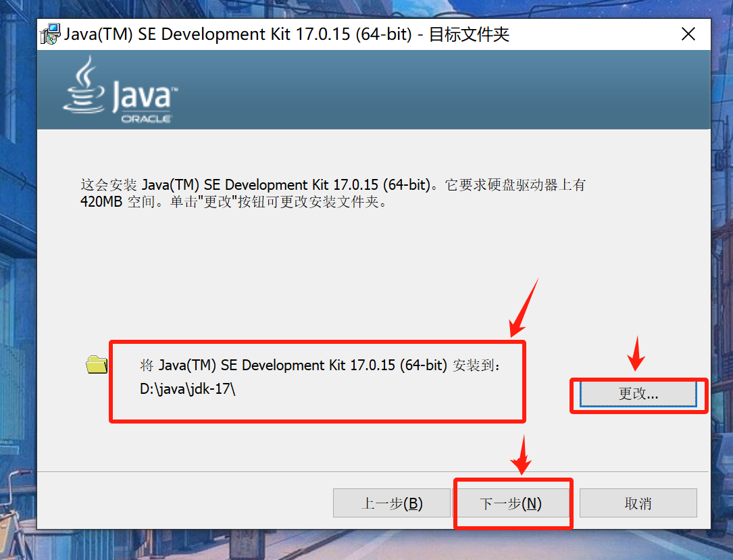Screen dimensions: 733x560
Task: Click the installer icon in the title bar
Action: 50,34
